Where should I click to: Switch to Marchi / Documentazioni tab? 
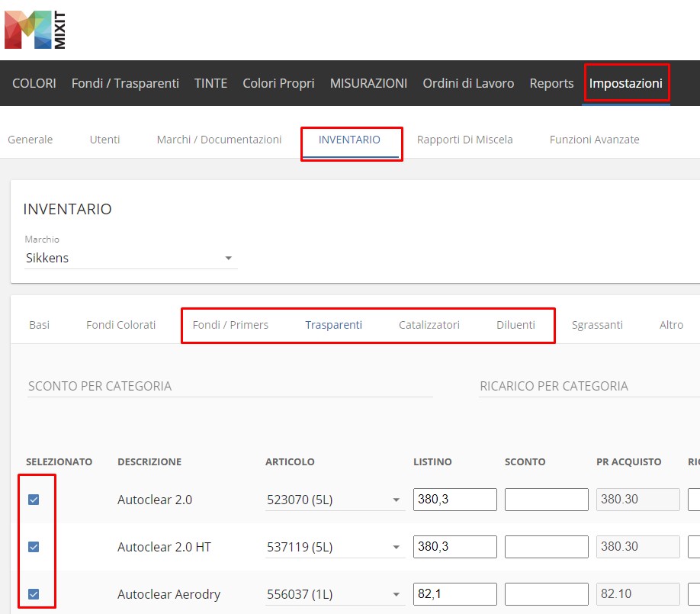[219, 140]
